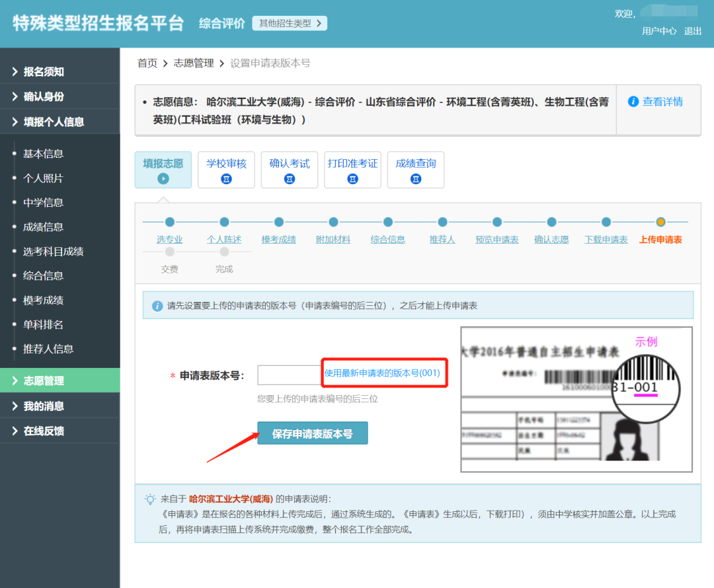
Task: Click the 预览申请表 step link
Action: point(497,239)
